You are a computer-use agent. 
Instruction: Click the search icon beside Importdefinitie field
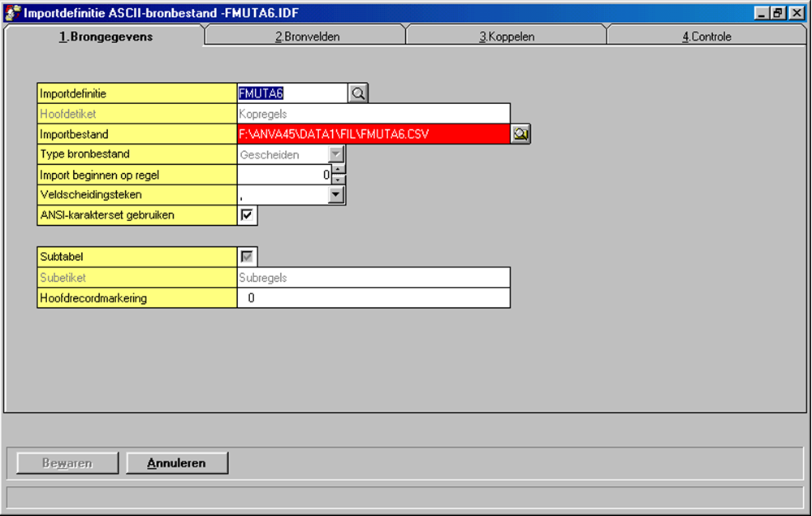(358, 93)
